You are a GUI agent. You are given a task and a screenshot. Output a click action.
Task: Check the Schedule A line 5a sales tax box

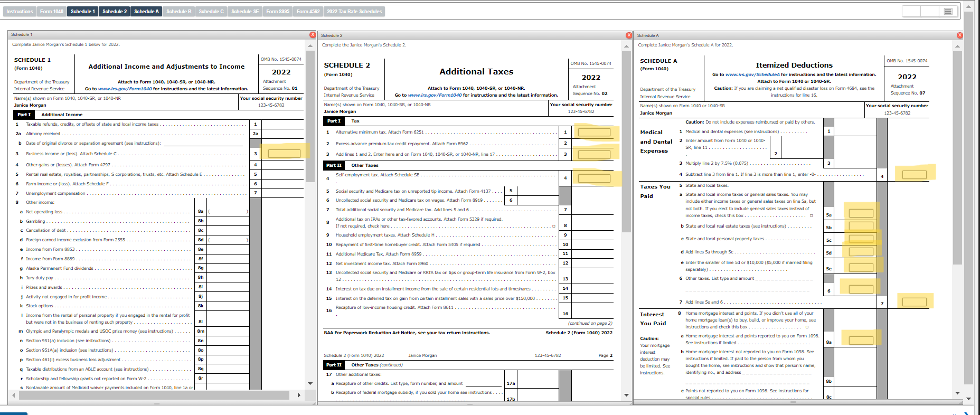click(811, 215)
